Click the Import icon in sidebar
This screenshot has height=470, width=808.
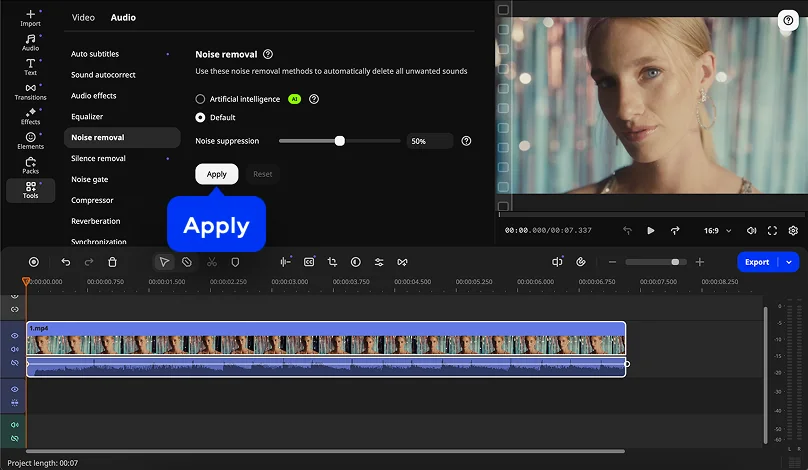tap(30, 17)
